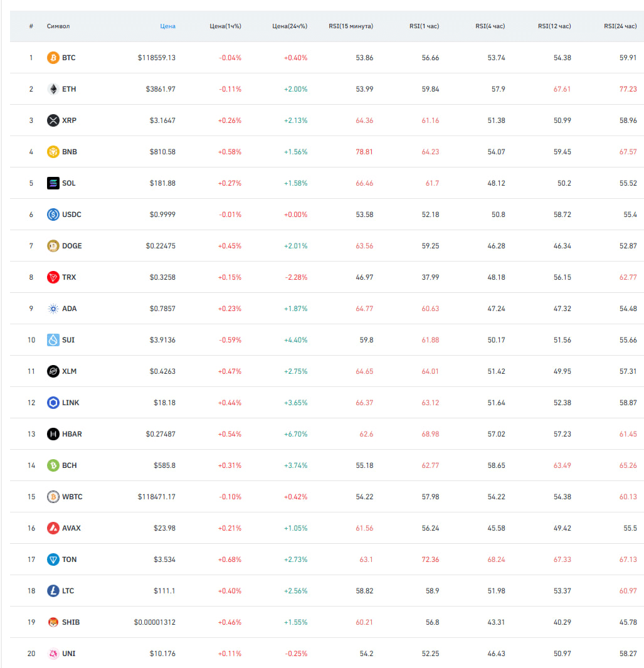Image resolution: width=644 pixels, height=668 pixels.
Task: Click the BNB coin icon
Action: [53, 152]
